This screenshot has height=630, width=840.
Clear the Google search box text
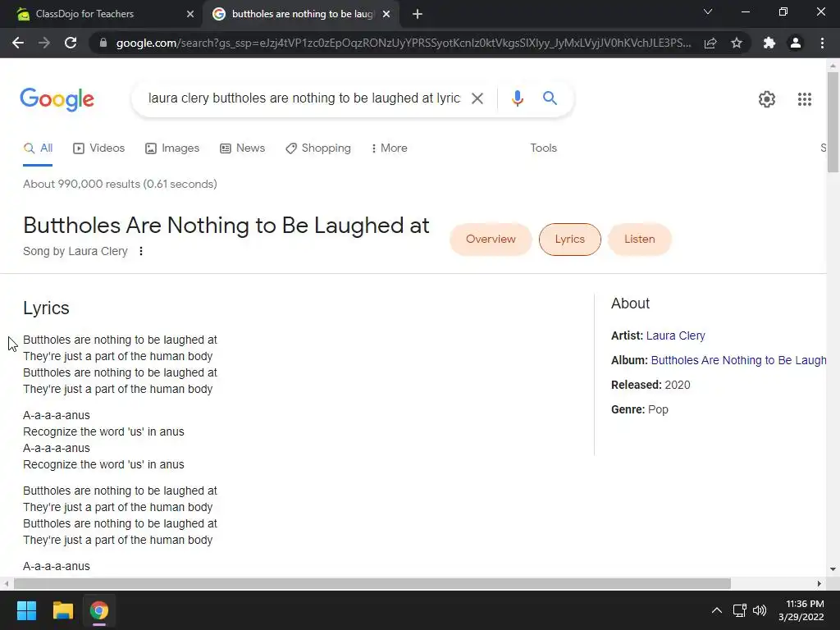pyautogui.click(x=477, y=98)
